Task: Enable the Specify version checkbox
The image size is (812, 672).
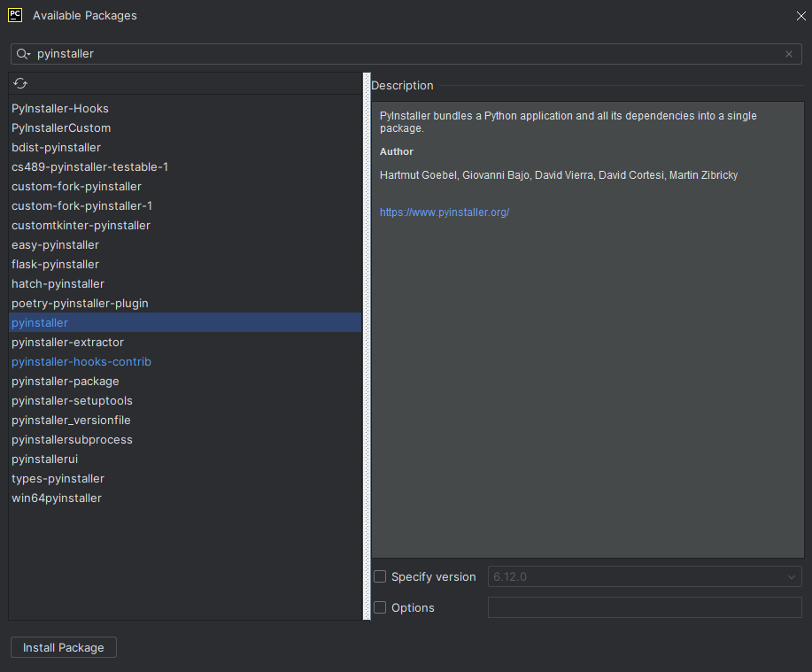Action: pos(380,576)
